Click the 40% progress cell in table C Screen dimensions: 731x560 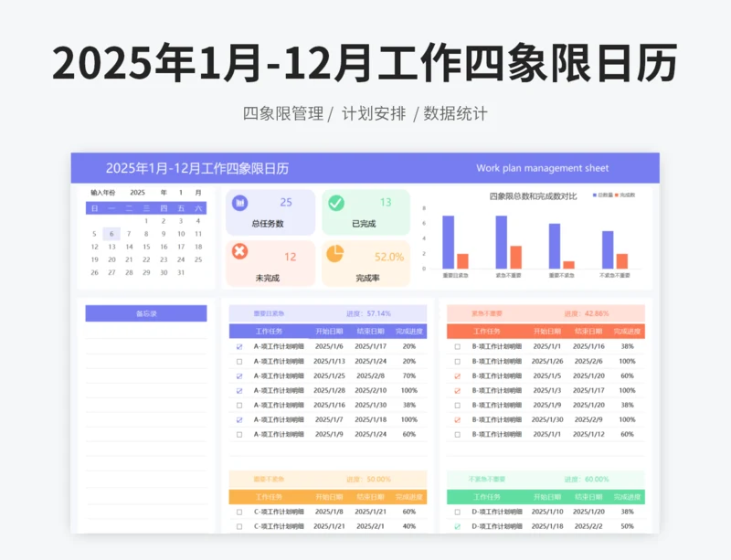point(409,526)
